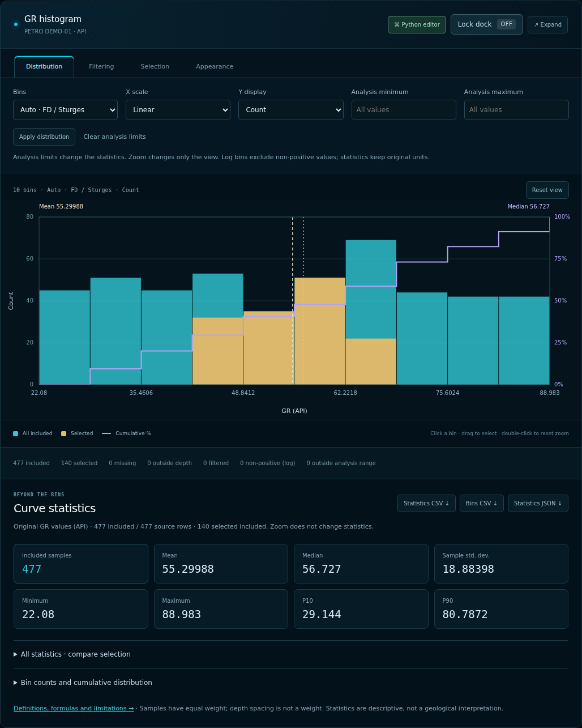The width and height of the screenshot is (582, 728).
Task: Click the last histogram bin ending at 88.983
Action: (x=524, y=340)
